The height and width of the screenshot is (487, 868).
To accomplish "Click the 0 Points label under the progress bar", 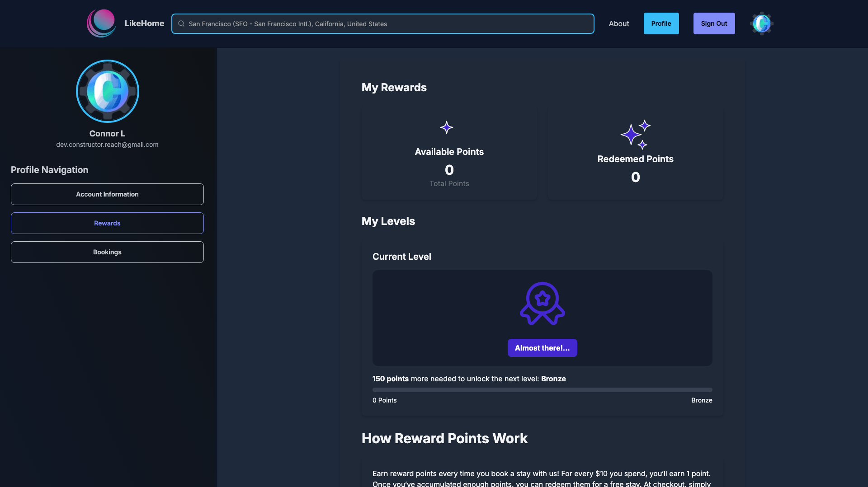I will coord(384,400).
